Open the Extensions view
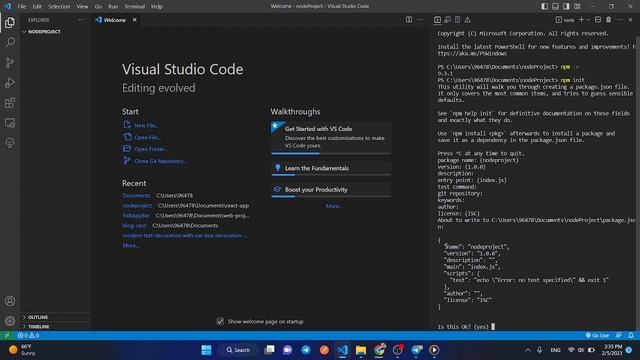 coord(10,102)
